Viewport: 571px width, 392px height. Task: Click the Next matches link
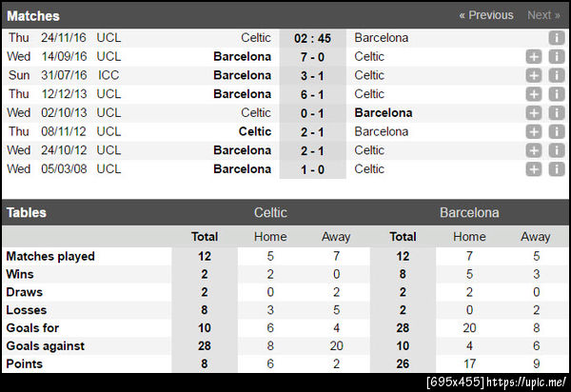click(x=543, y=15)
